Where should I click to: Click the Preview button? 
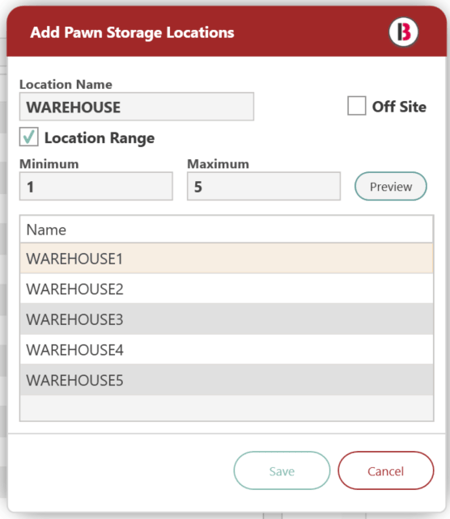pyautogui.click(x=391, y=186)
